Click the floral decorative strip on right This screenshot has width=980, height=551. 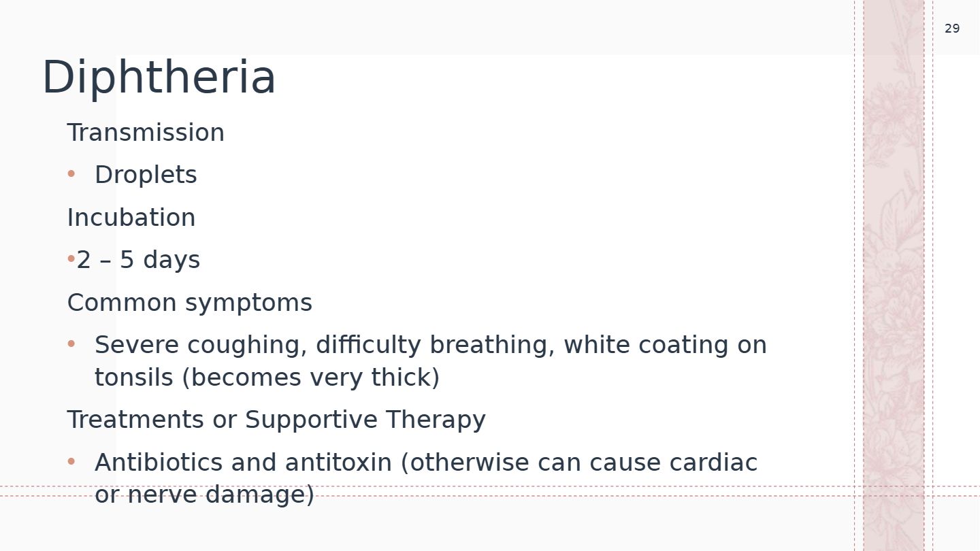894,275
